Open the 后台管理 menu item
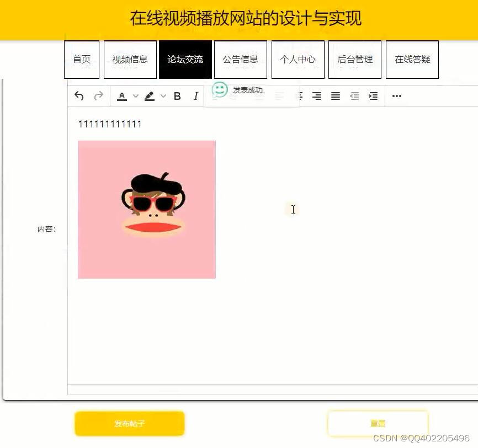 click(355, 59)
